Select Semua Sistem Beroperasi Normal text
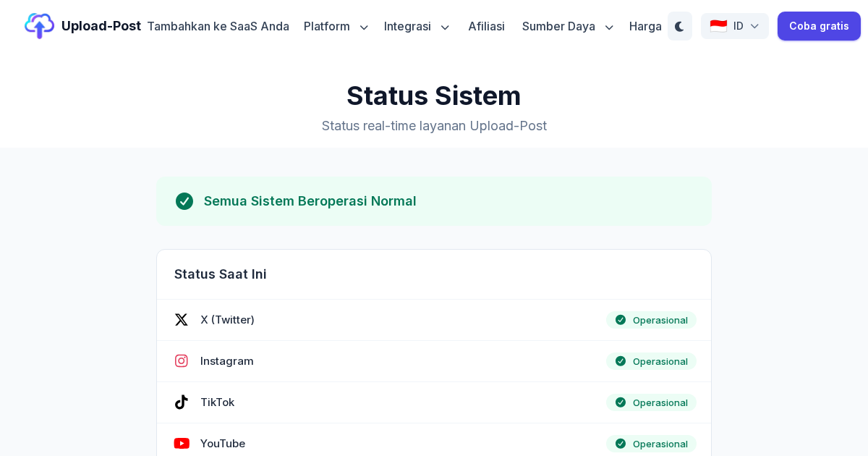The image size is (868, 456). coord(310,201)
